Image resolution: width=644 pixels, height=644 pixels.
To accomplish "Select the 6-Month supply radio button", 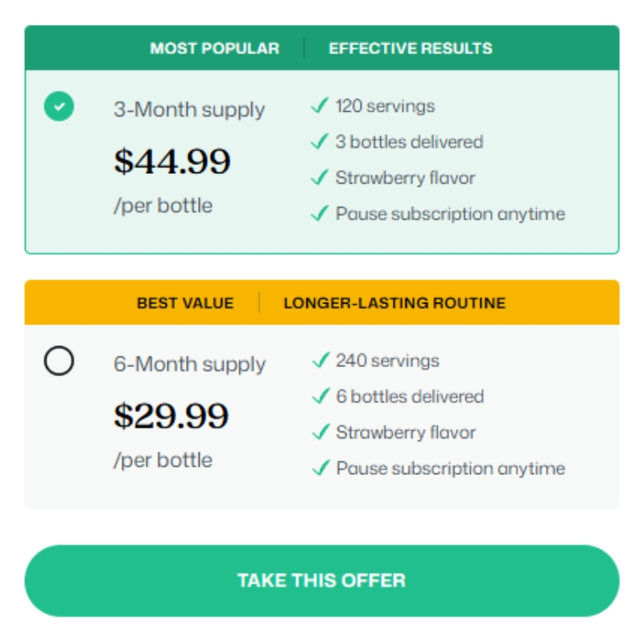I will [59, 361].
